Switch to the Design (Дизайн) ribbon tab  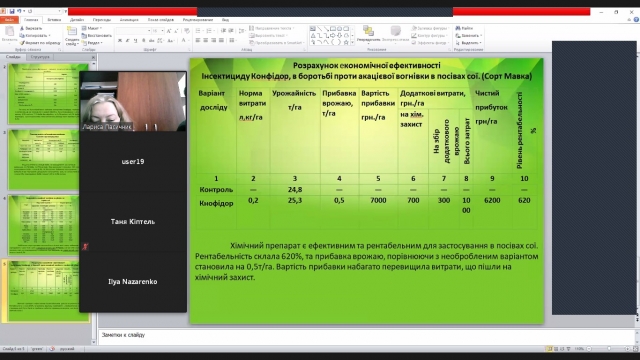(77, 20)
